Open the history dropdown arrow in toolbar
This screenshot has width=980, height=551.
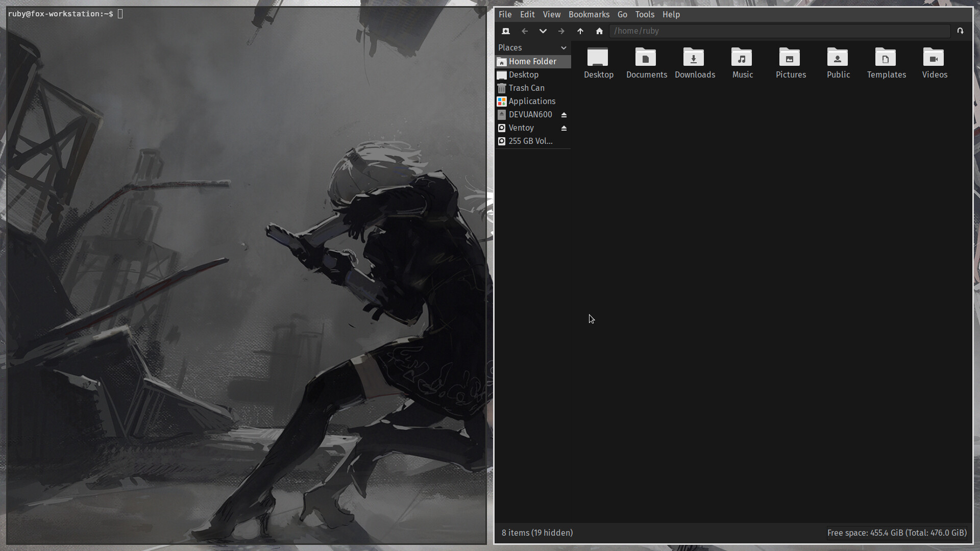[x=543, y=31]
